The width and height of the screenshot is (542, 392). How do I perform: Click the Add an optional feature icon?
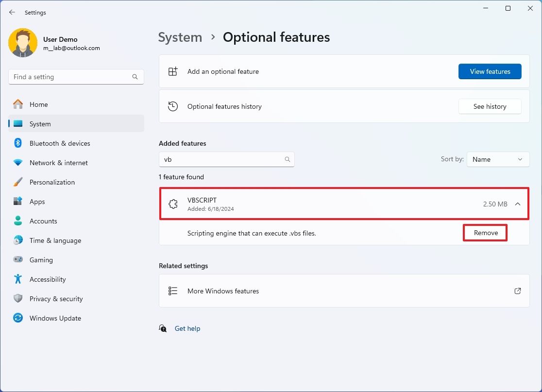point(173,71)
